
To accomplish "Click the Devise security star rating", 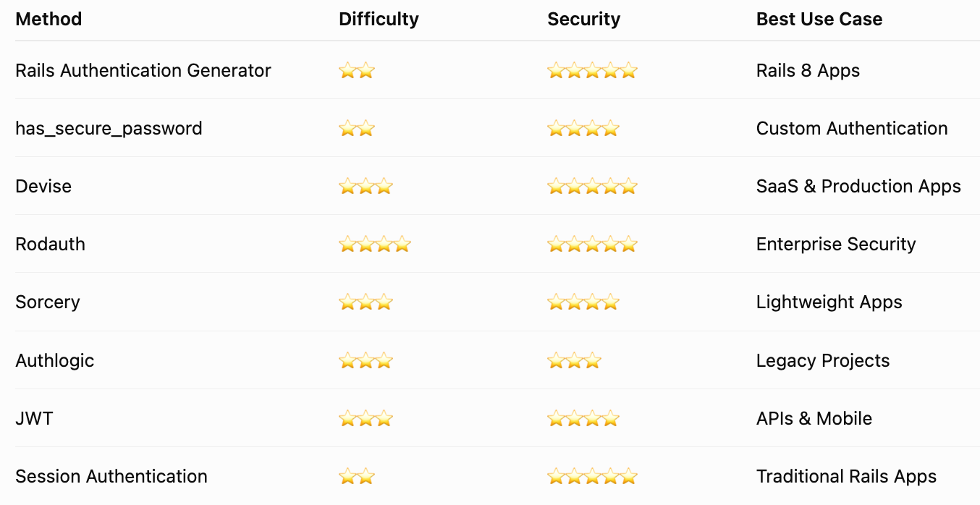I will (592, 187).
